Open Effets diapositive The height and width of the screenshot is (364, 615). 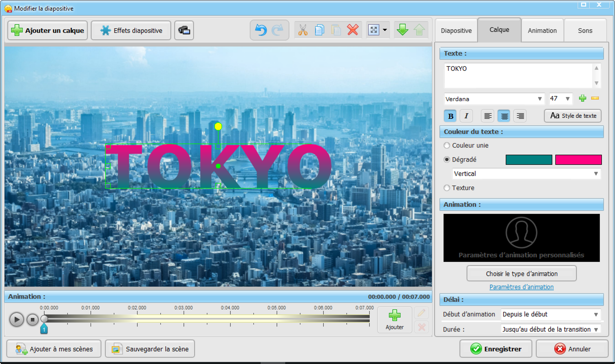[x=131, y=30]
